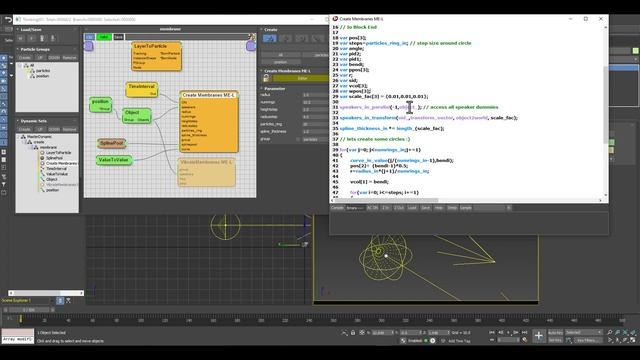Viewport: 640px width, 360px height.
Task: Select the ValueToValue node
Action: coord(114,160)
